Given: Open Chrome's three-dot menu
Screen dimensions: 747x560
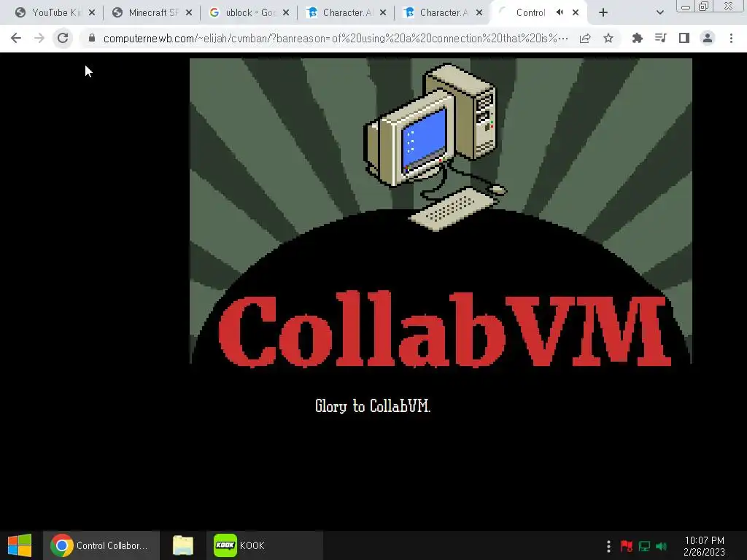Looking at the screenshot, I should click(x=731, y=38).
